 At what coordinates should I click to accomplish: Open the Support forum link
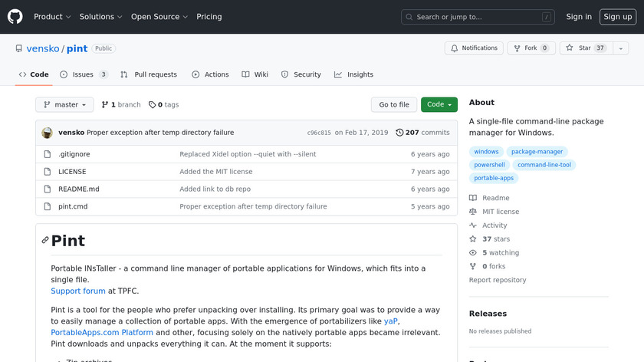pyautogui.click(x=78, y=291)
